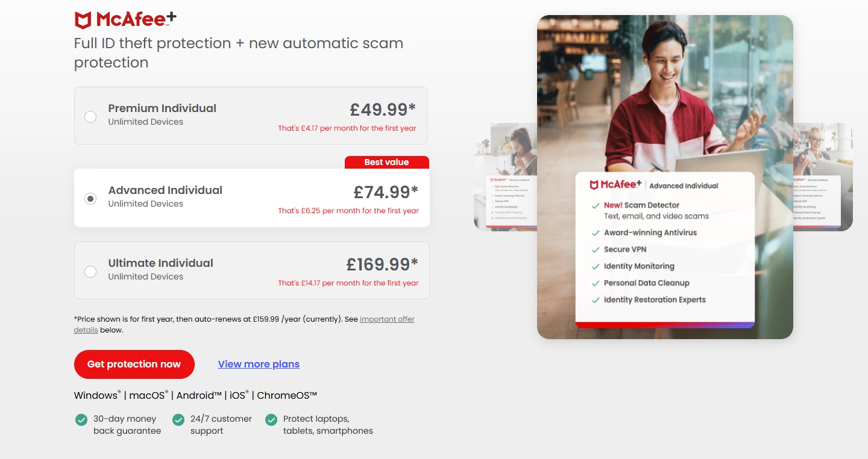Image resolution: width=868 pixels, height=459 pixels.
Task: Click the Protect laptops checkmark icon
Action: coord(271,419)
